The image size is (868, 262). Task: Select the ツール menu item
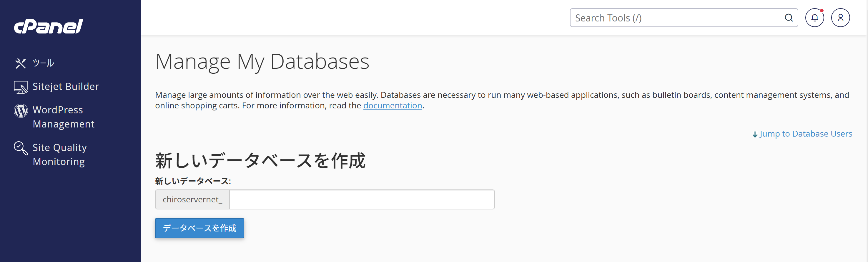pos(44,63)
